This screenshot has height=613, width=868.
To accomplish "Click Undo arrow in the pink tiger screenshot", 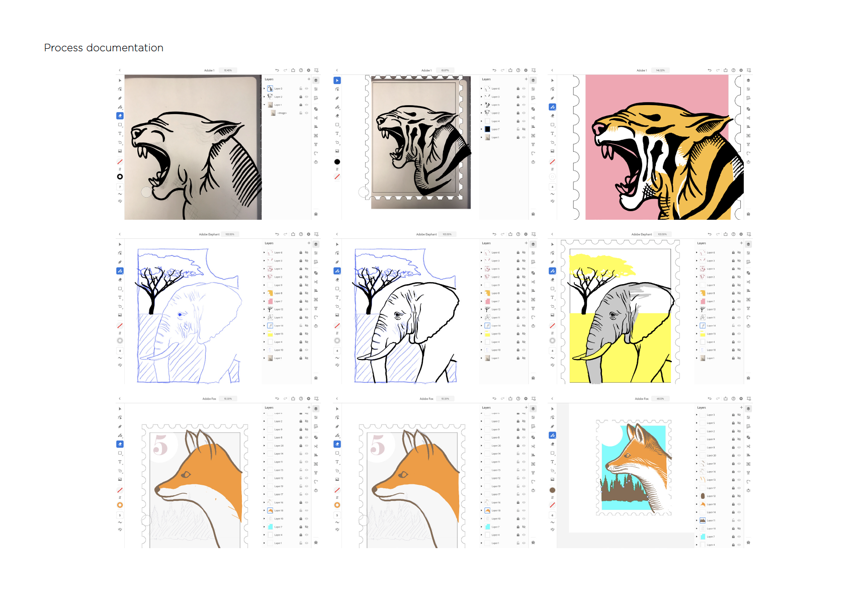I will tap(710, 70).
